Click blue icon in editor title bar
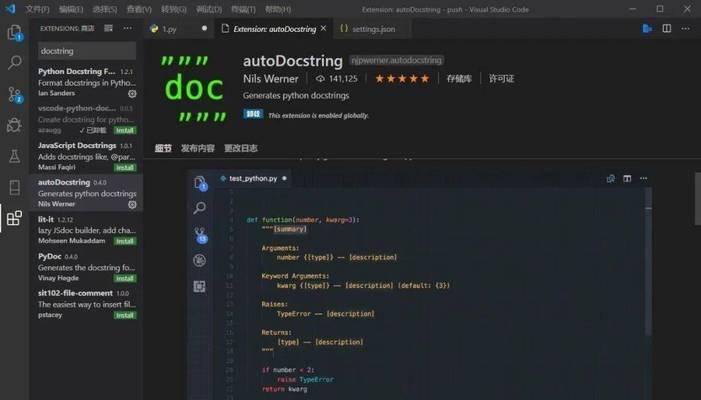The height and width of the screenshot is (400, 701). point(647,29)
